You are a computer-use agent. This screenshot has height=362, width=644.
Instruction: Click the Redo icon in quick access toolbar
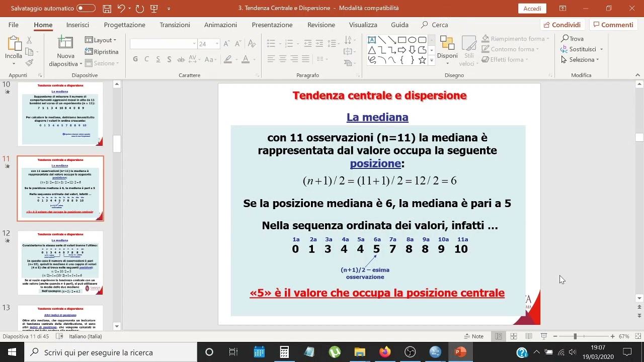click(x=140, y=9)
